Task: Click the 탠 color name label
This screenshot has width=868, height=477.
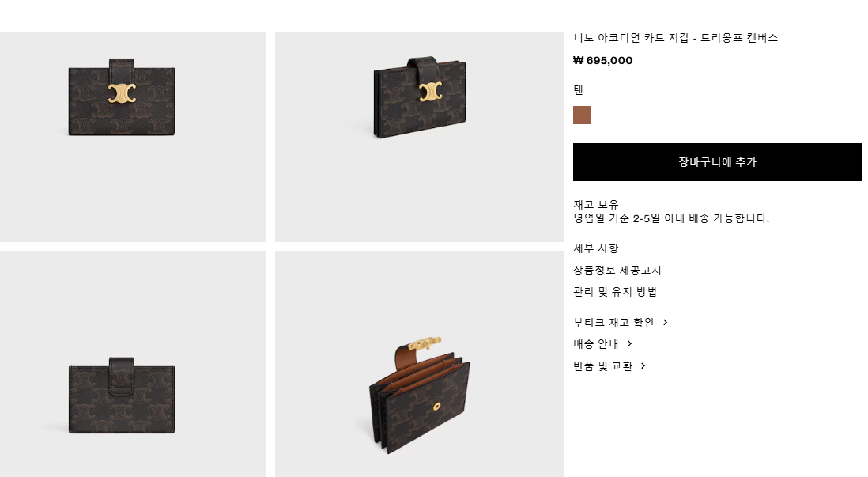Action: pos(579,89)
